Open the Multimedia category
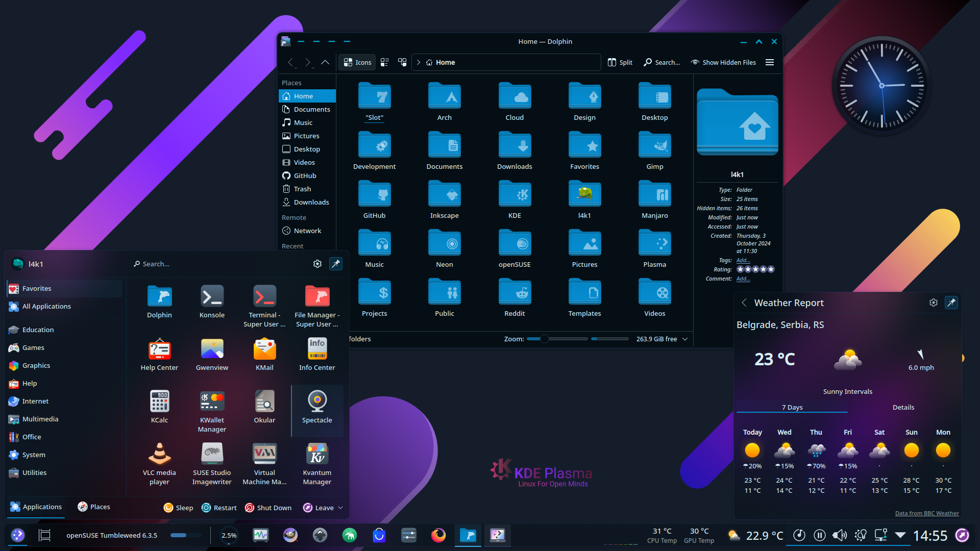 65,419
